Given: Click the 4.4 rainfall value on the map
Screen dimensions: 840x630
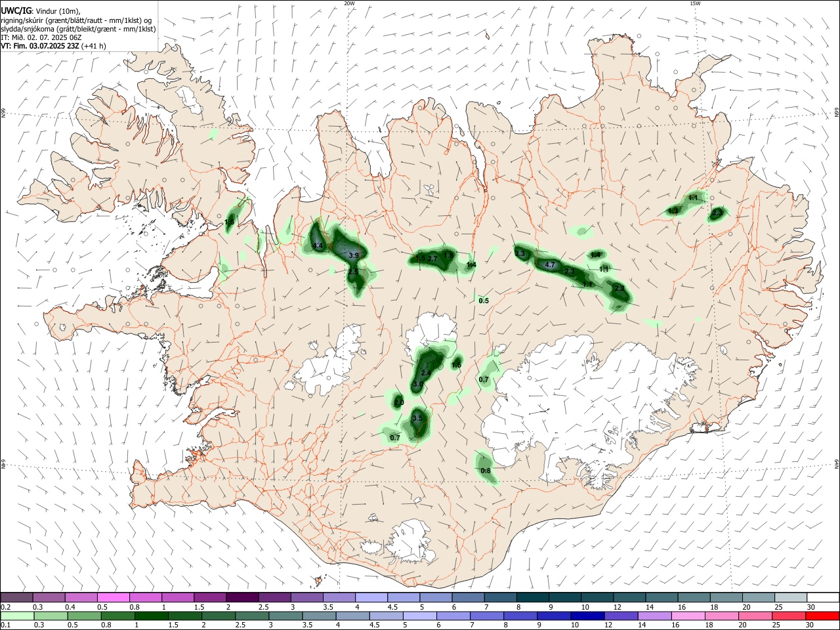Looking at the screenshot, I should pos(318,246).
